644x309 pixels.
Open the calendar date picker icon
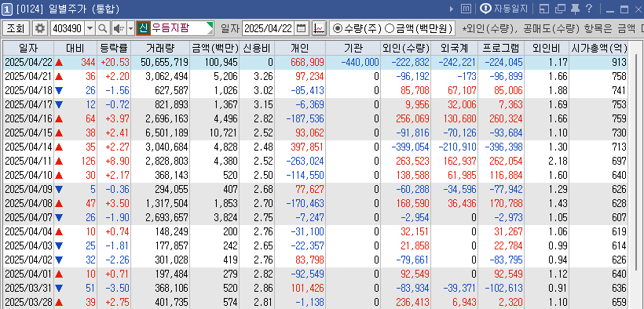point(302,28)
